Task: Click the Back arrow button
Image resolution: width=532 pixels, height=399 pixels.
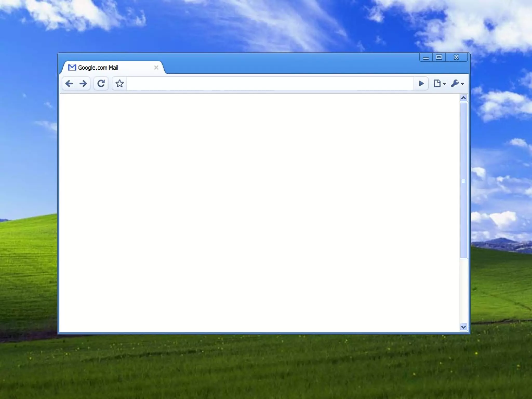Action: [x=69, y=84]
